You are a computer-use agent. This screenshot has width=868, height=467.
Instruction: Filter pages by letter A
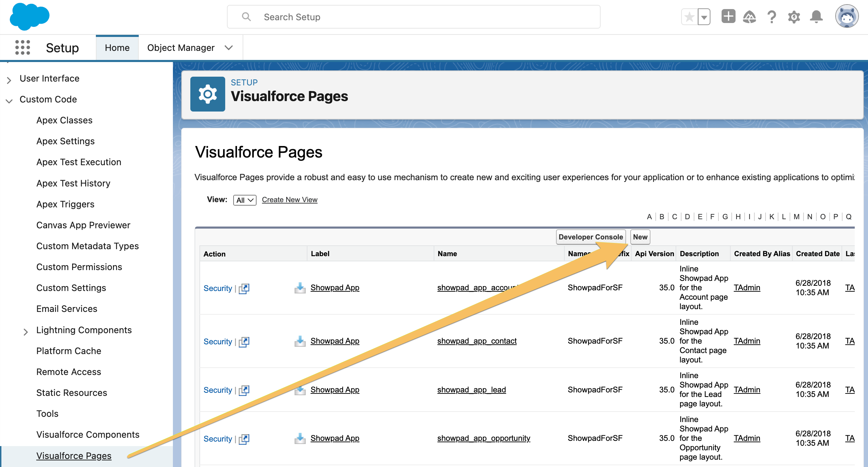[x=649, y=217]
